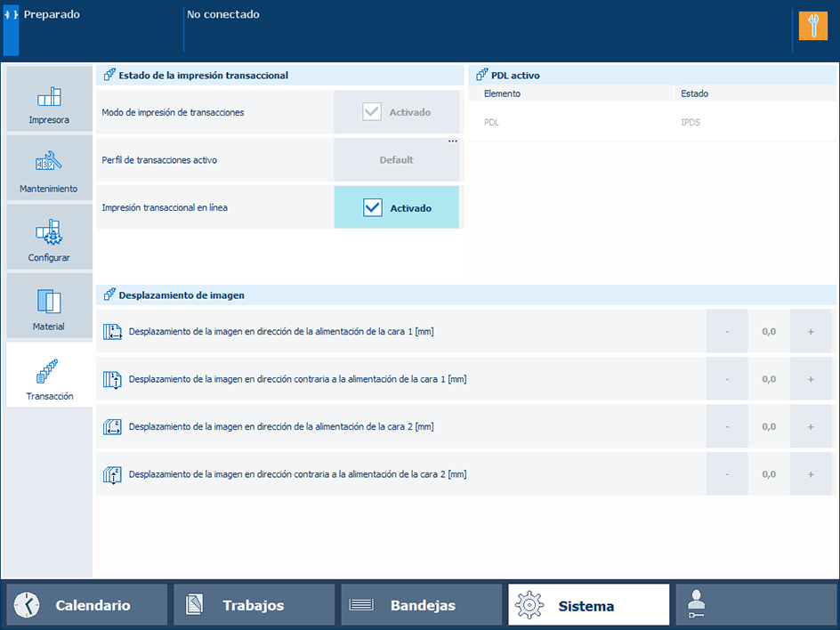This screenshot has width=840, height=630.
Task: Click the 0,0 value for cara 2 feed direction
Action: [769, 427]
